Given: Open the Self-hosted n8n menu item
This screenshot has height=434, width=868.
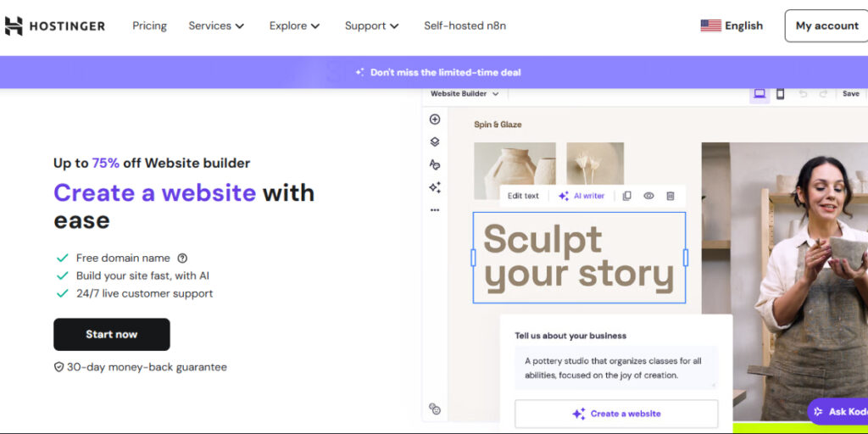Looking at the screenshot, I should [465, 25].
